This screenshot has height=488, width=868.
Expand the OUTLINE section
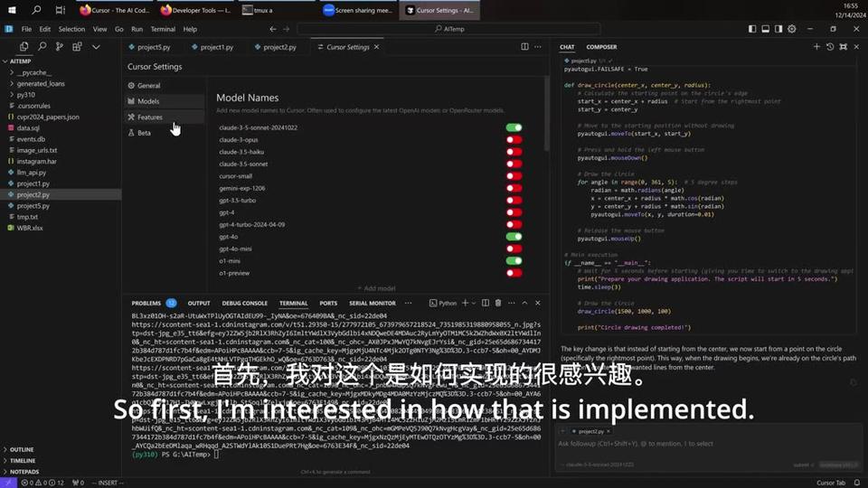pos(21,449)
